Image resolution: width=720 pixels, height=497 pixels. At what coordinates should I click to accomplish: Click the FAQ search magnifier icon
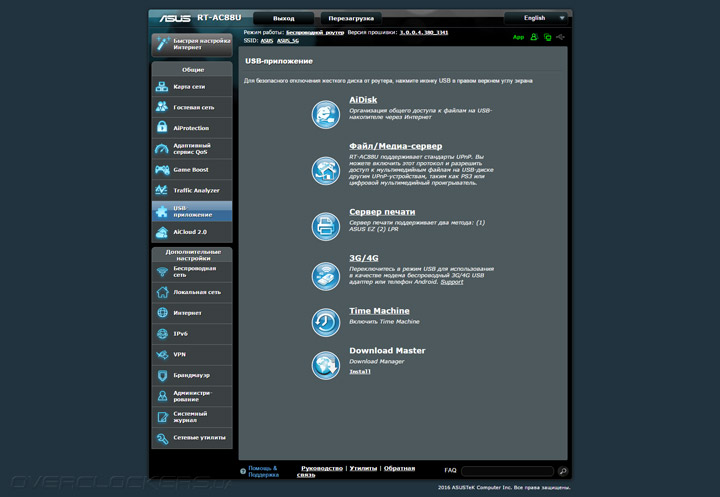pos(562,471)
